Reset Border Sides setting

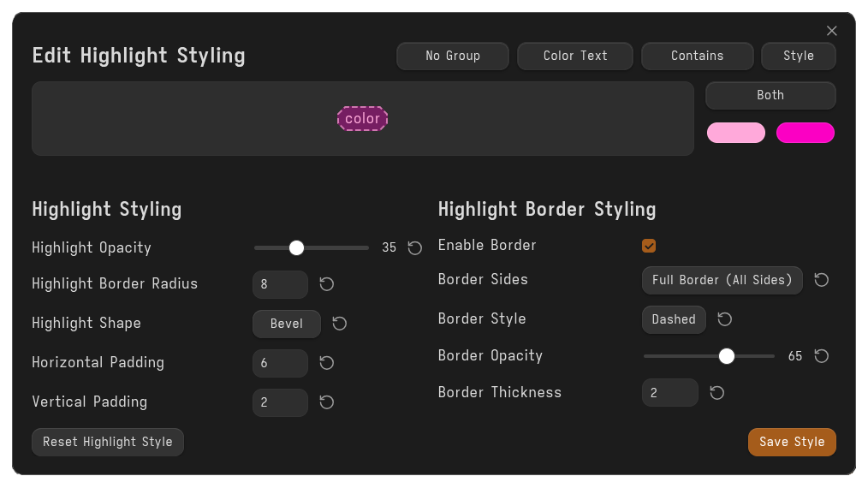point(822,280)
